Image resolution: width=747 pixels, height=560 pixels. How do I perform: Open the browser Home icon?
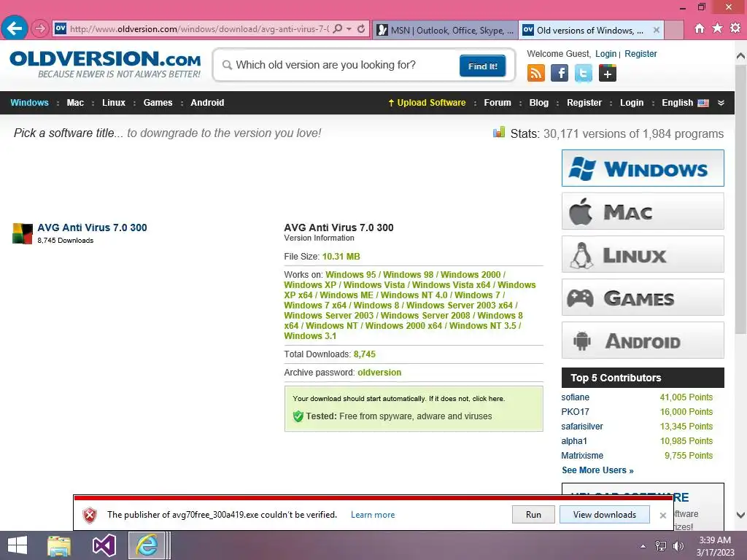700,28
